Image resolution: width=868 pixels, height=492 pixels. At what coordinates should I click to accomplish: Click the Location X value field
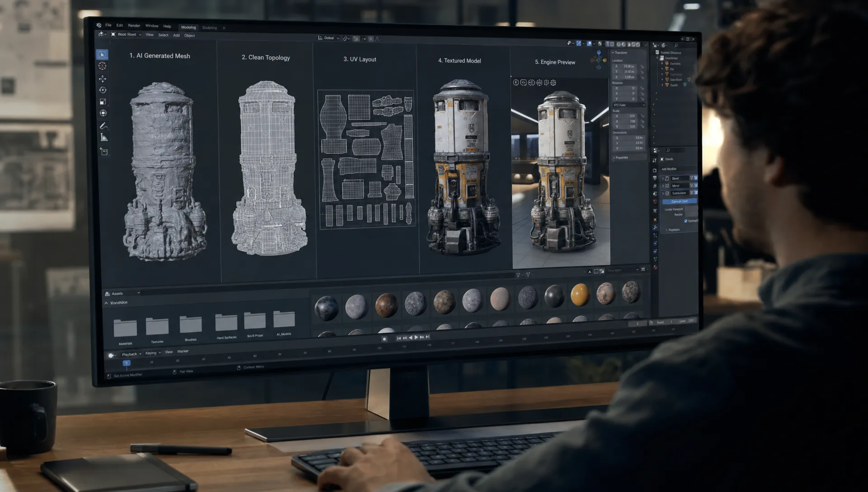coord(625,66)
